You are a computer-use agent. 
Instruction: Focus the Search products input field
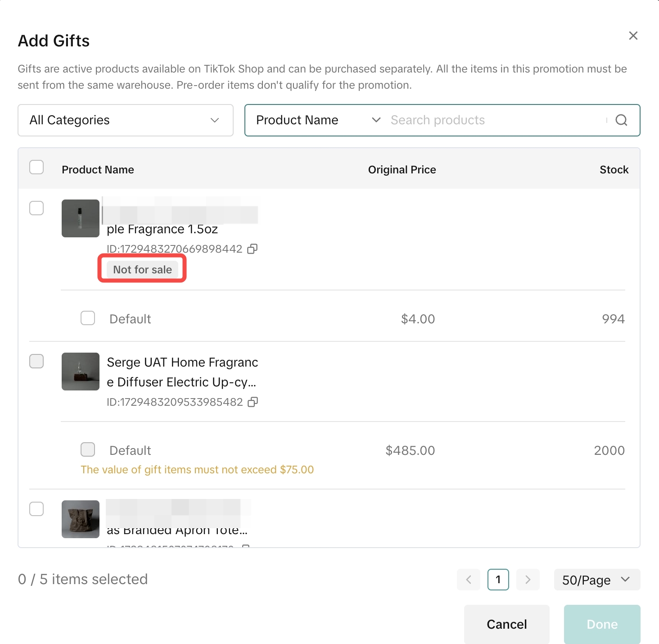click(x=495, y=120)
